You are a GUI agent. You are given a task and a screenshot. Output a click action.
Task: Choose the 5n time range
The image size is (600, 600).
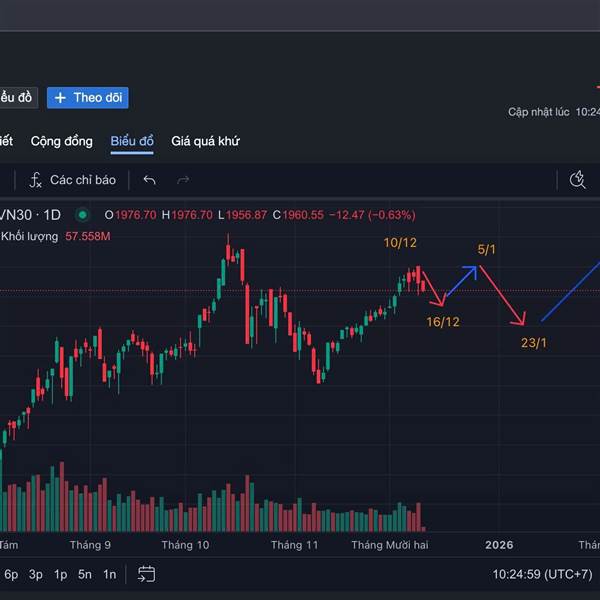pyautogui.click(x=85, y=574)
